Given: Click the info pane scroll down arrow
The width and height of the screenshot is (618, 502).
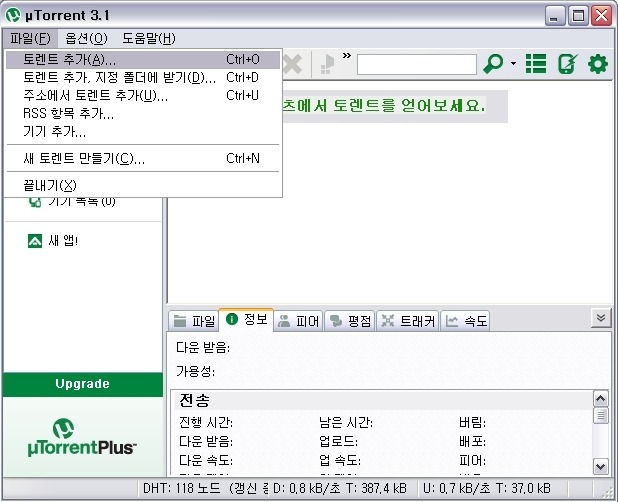Looking at the screenshot, I should tap(601, 467).
